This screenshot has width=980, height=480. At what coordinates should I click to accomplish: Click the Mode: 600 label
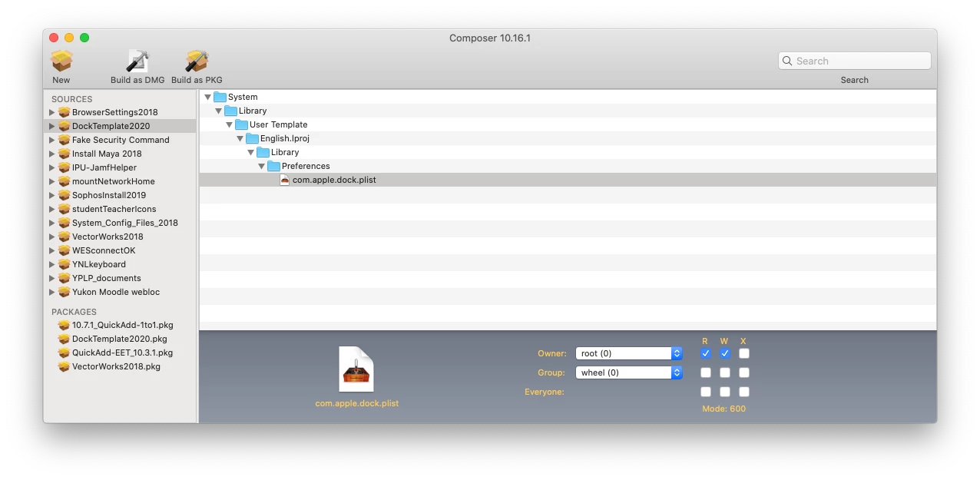[723, 409]
